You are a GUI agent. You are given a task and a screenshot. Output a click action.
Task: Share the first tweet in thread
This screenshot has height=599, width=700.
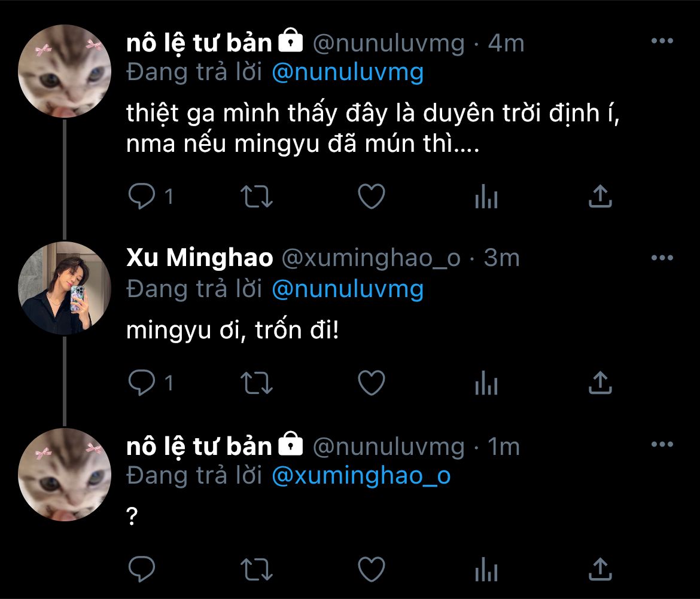point(600,197)
